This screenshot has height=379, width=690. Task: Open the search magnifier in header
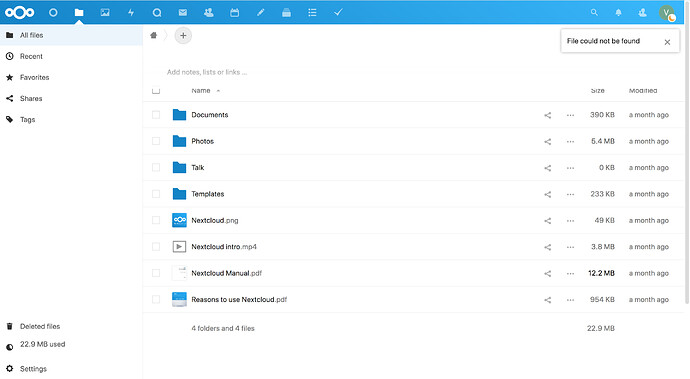(x=594, y=12)
